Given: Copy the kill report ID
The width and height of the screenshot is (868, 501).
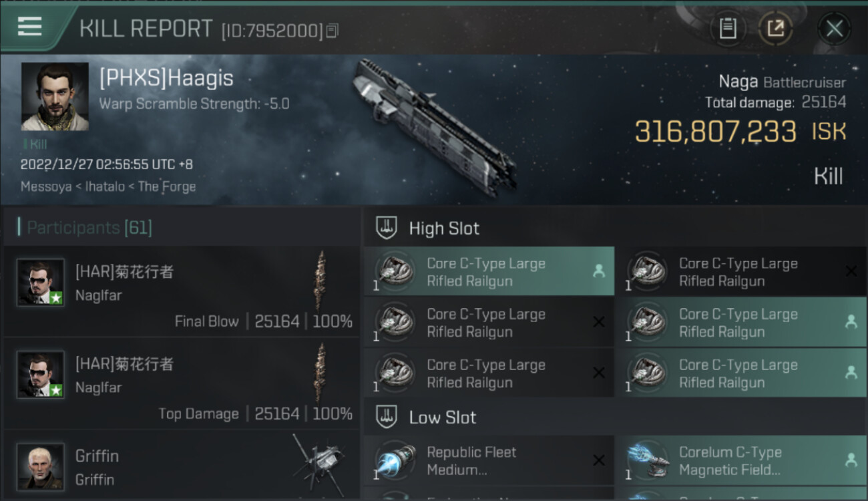Looking at the screenshot, I should coord(333,30).
